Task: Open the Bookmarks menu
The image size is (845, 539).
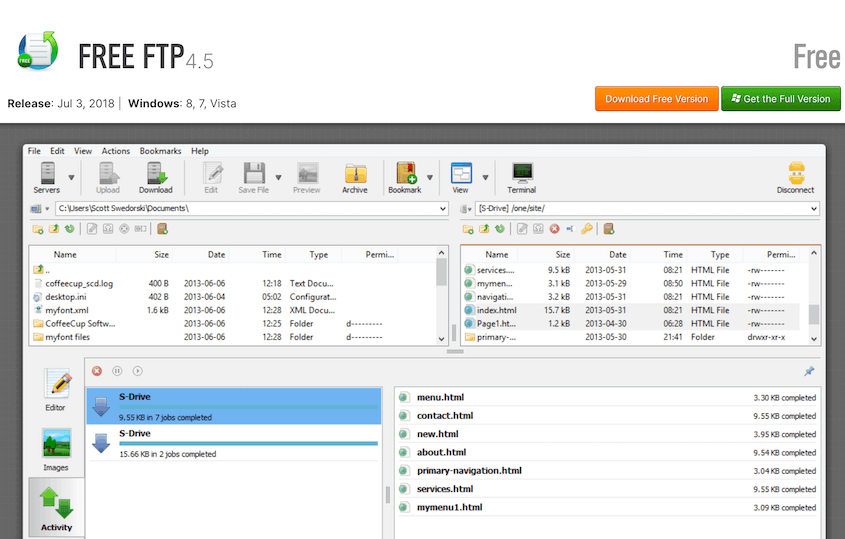Action: point(161,151)
